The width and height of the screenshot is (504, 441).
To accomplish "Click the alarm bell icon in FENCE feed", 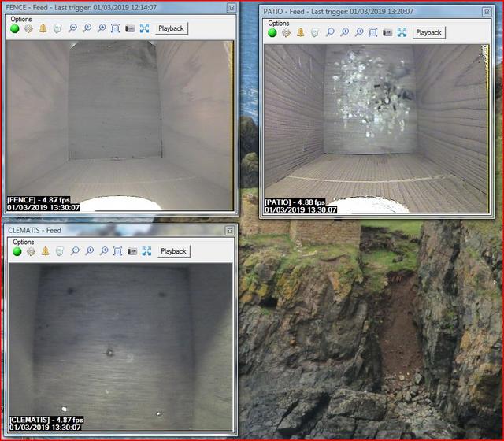I will [x=43, y=28].
